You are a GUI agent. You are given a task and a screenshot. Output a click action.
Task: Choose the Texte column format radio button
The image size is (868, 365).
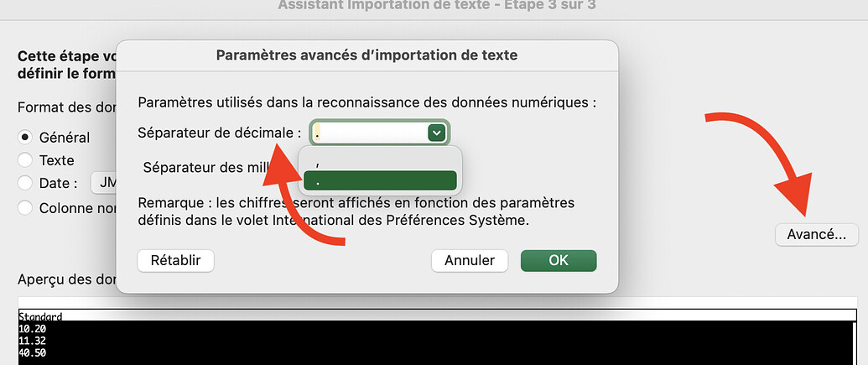(x=26, y=159)
